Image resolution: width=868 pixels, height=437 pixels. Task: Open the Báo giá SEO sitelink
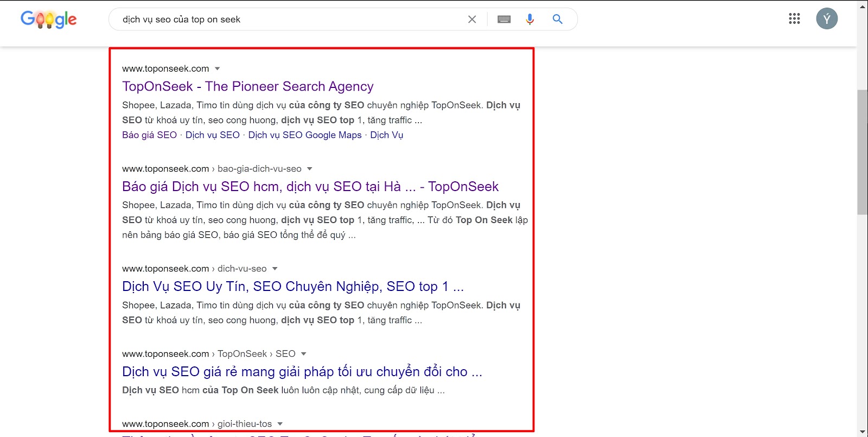[x=149, y=135]
